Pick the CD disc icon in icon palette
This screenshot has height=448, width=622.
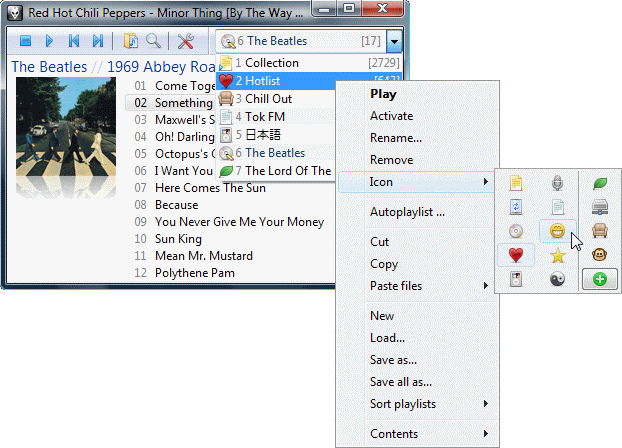tap(516, 231)
